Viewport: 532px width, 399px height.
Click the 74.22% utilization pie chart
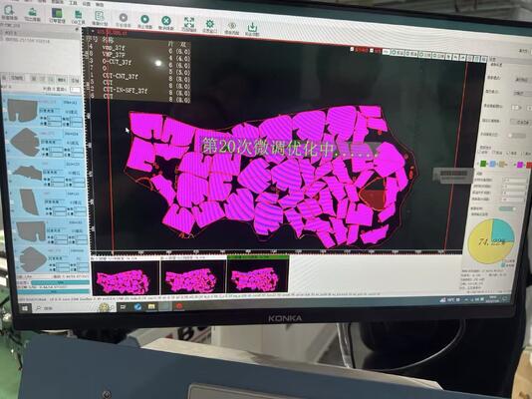pyautogui.click(x=491, y=240)
